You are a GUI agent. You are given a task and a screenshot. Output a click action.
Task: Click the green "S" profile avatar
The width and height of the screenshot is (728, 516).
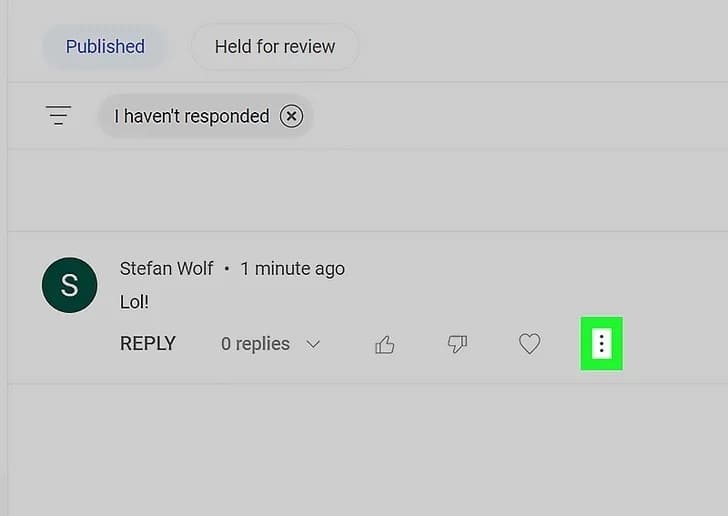pos(69,285)
